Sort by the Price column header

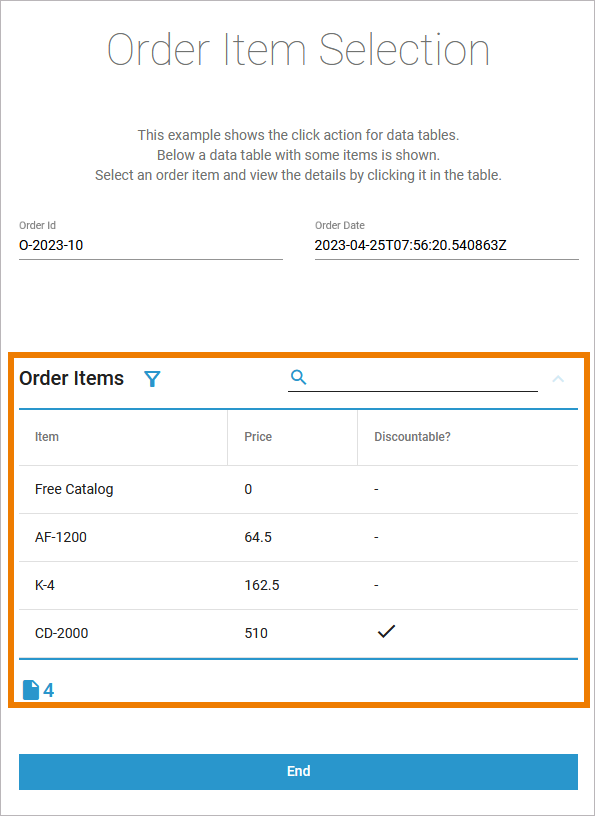[258, 437]
